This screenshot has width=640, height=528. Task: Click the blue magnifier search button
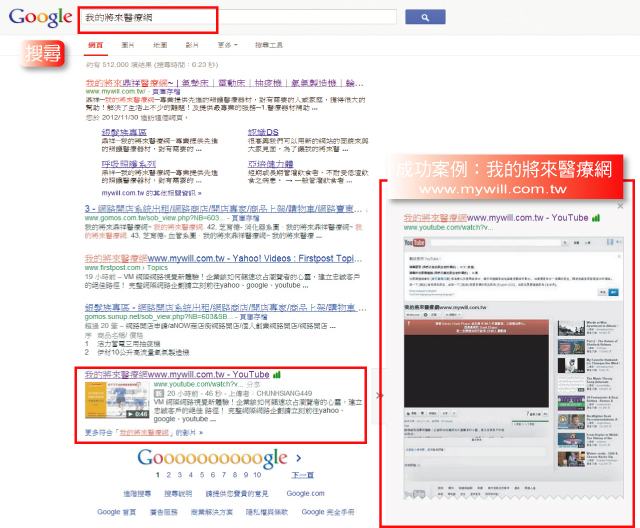tap(425, 17)
